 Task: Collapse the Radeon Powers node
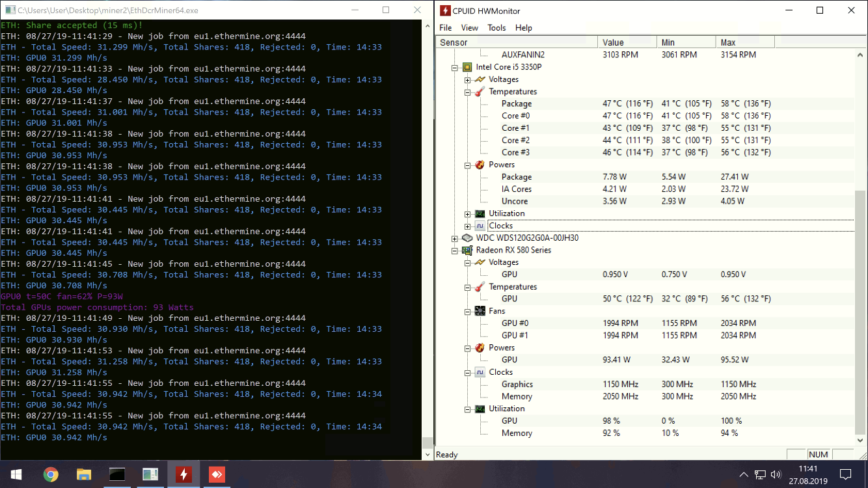click(x=467, y=348)
